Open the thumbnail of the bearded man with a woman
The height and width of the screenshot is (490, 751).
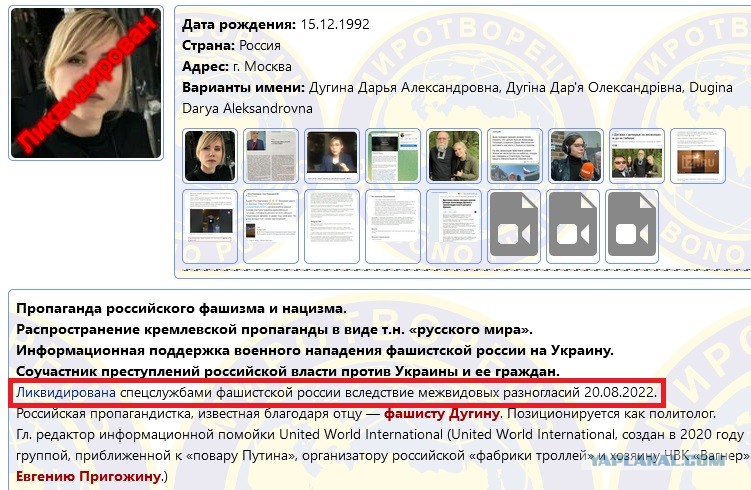click(x=454, y=156)
